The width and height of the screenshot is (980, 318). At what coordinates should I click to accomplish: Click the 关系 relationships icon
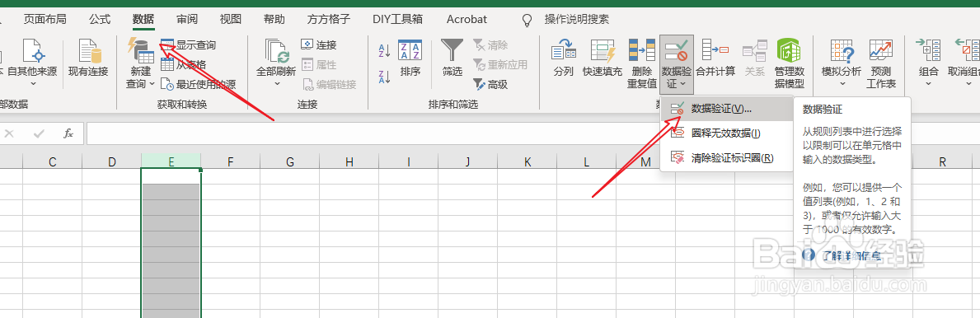pyautogui.click(x=754, y=50)
